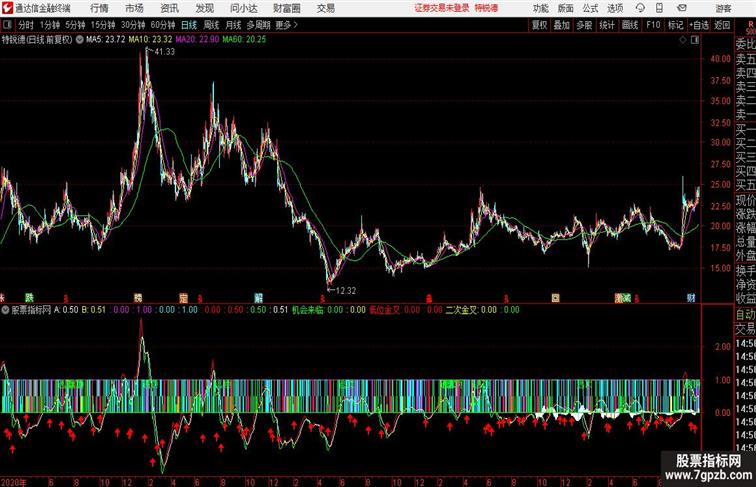Select the 日线 daily period tab
The image size is (756, 487).
pos(189,25)
